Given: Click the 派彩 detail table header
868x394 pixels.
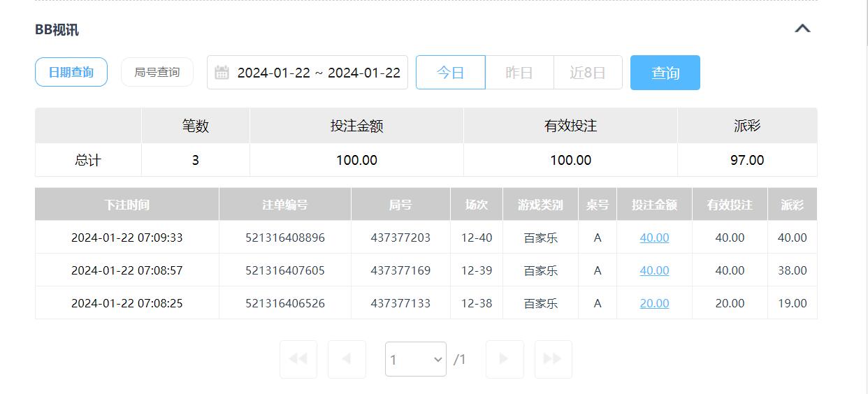Looking at the screenshot, I should pos(793,205).
